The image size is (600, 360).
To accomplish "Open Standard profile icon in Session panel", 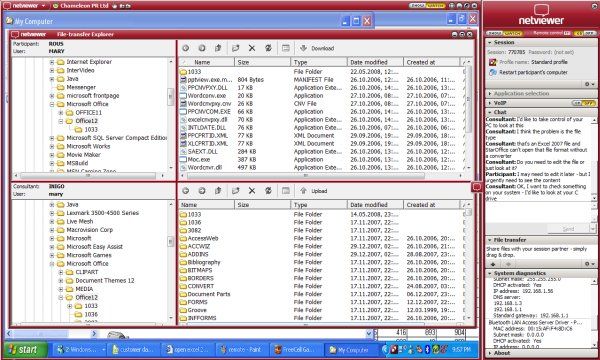I will click(x=493, y=62).
